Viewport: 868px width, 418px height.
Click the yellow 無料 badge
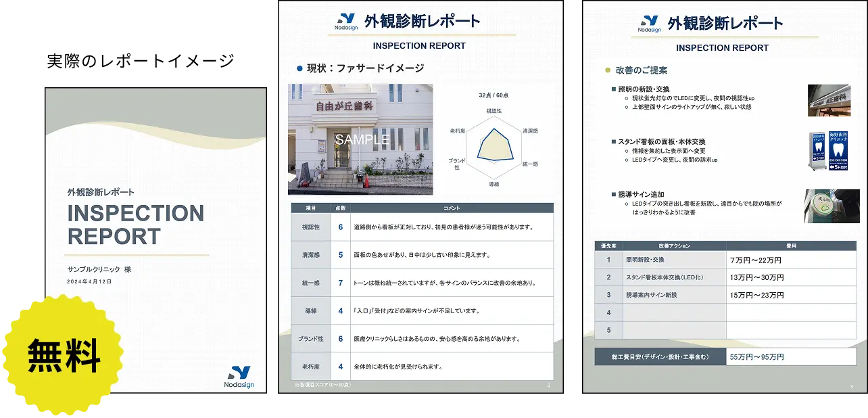[x=63, y=354]
